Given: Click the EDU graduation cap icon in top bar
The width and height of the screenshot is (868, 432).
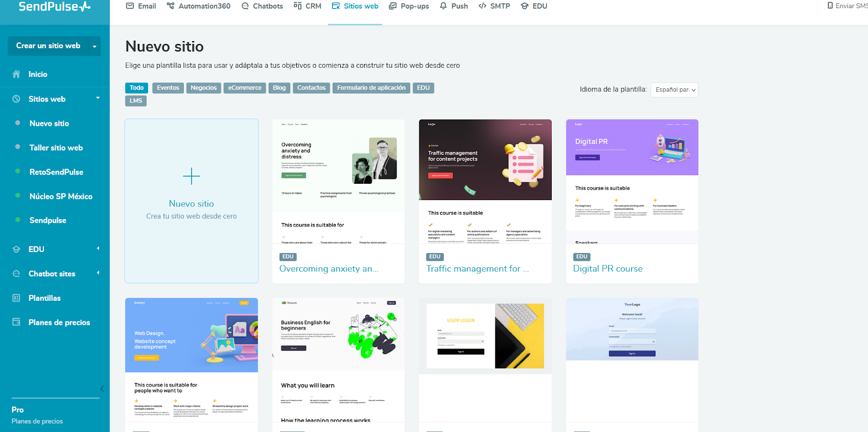Looking at the screenshot, I should pyautogui.click(x=525, y=6).
